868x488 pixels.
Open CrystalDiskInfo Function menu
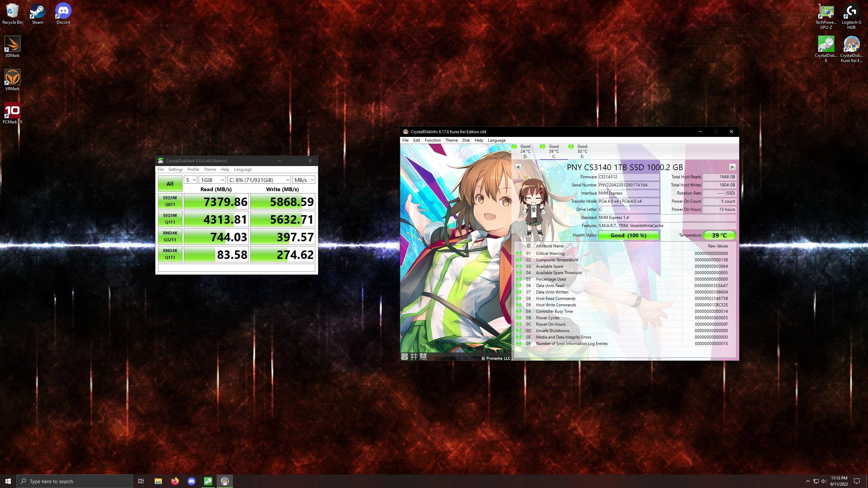coord(432,140)
